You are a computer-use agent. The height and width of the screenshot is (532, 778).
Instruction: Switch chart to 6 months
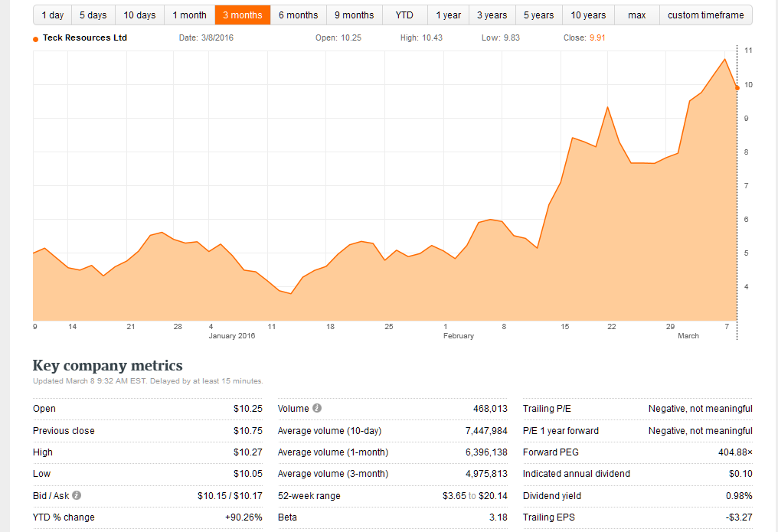click(298, 15)
